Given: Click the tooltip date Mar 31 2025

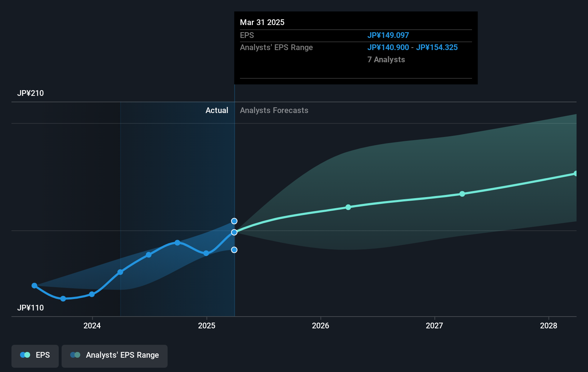Looking at the screenshot, I should point(262,22).
